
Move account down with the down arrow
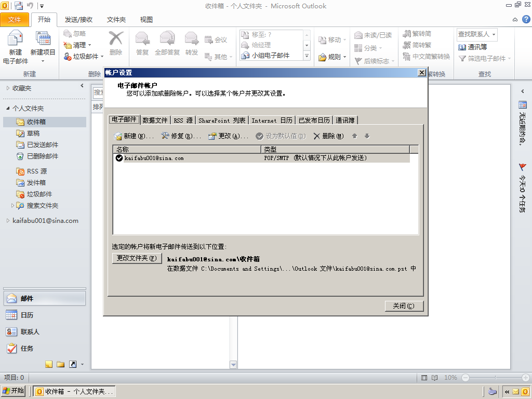coord(367,136)
